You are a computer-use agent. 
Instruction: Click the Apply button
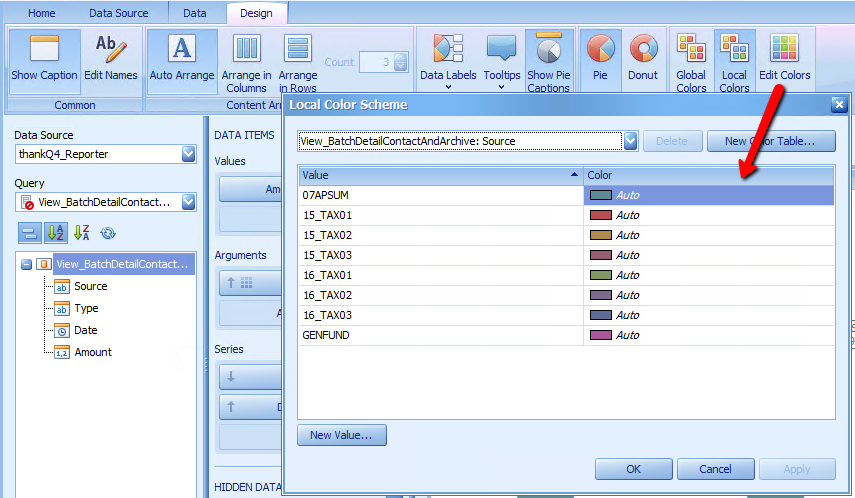[x=797, y=469]
